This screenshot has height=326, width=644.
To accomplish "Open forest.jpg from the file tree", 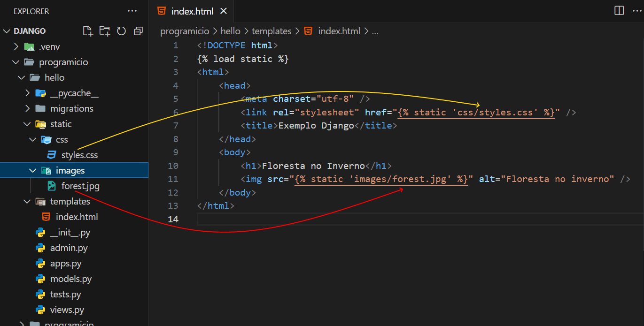I will 80,186.
